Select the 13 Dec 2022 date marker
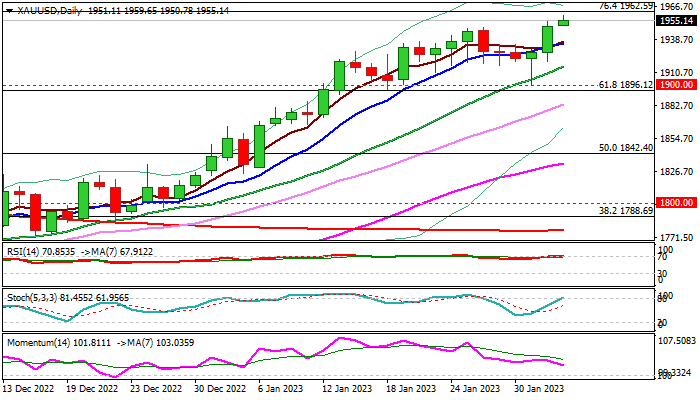 coord(28,389)
